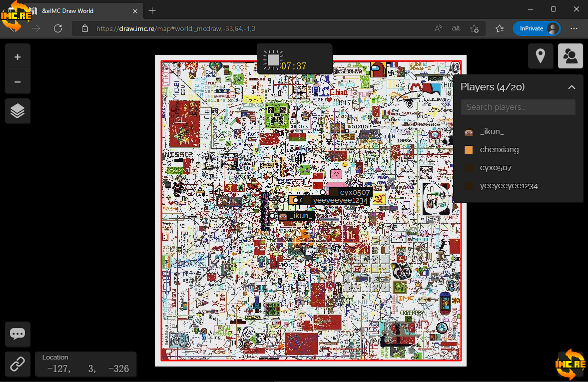Viewport: 588px width, 382px height.
Task: Add this page to favorites
Action: 474,28
